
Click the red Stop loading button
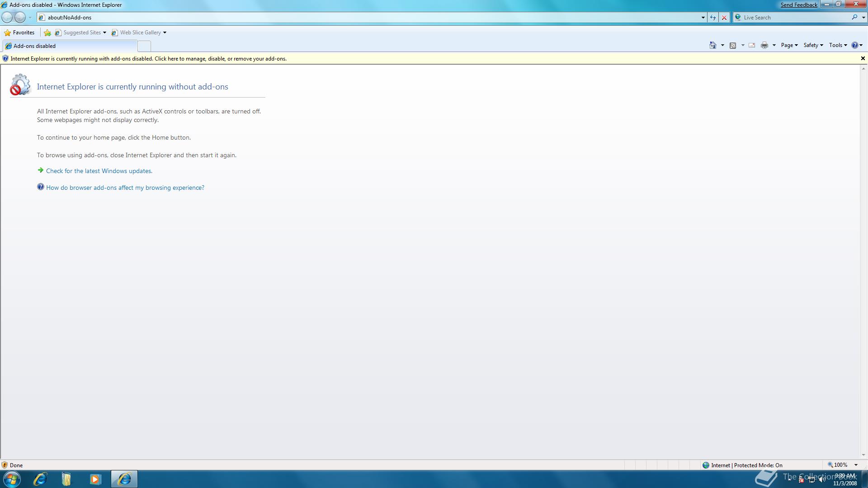pyautogui.click(x=724, y=18)
